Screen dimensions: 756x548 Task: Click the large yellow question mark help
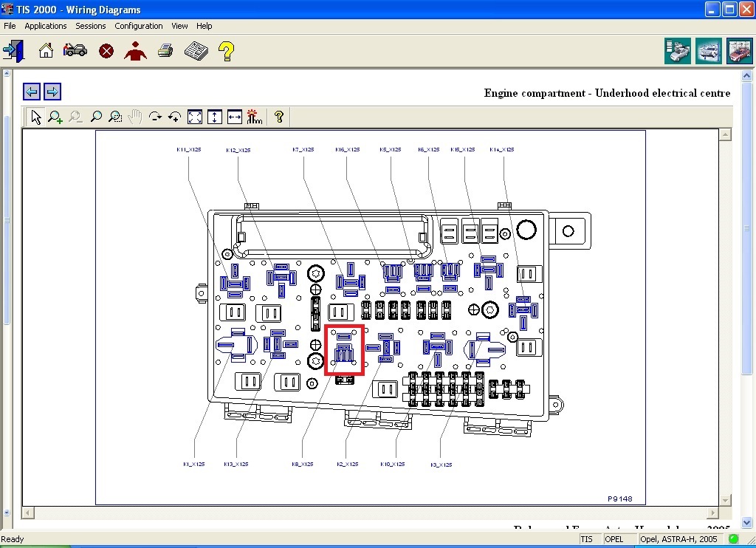226,51
